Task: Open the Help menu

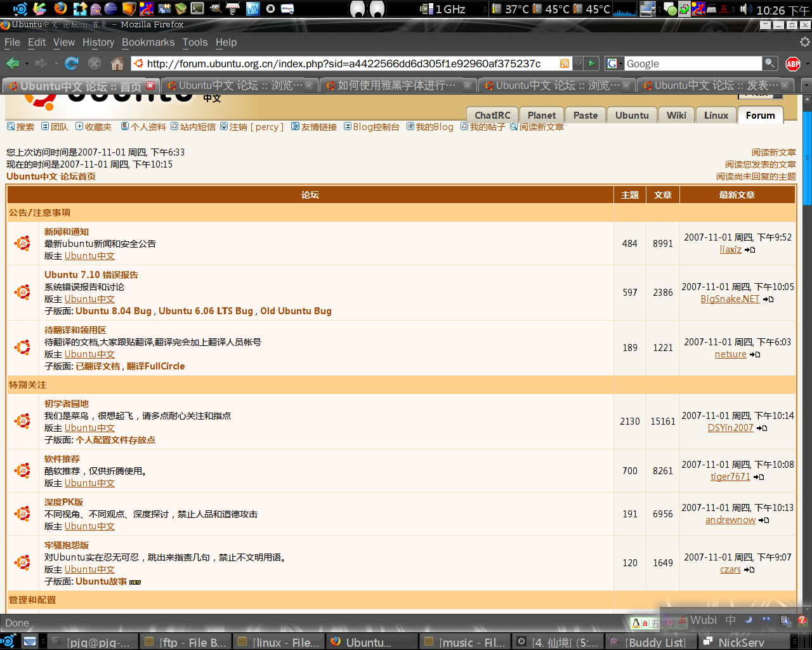Action: point(226,42)
